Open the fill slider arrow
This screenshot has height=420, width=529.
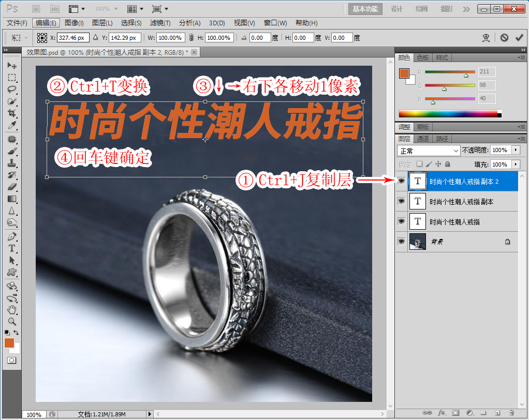(516, 164)
